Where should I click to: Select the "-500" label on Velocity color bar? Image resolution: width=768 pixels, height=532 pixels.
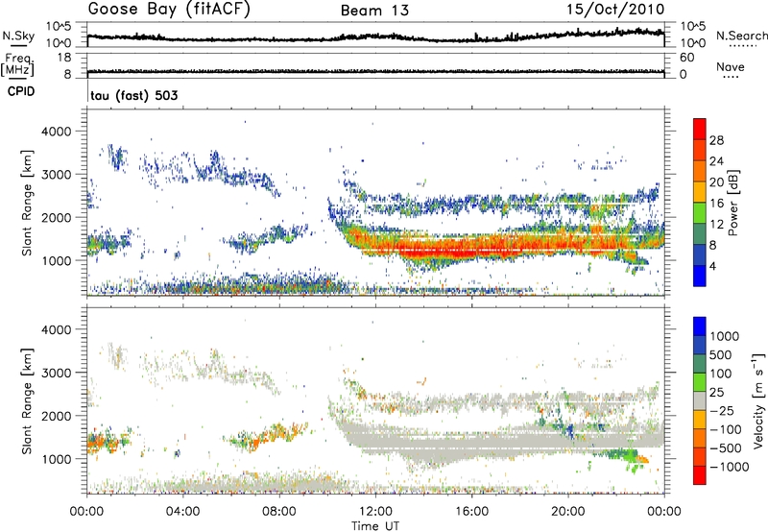(x=726, y=448)
